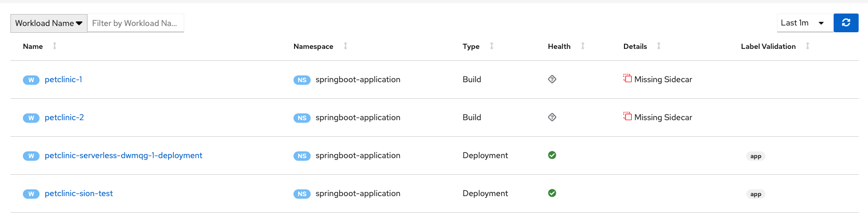The image size is (868, 219).
Task: Click the Name column header
Action: tap(33, 46)
